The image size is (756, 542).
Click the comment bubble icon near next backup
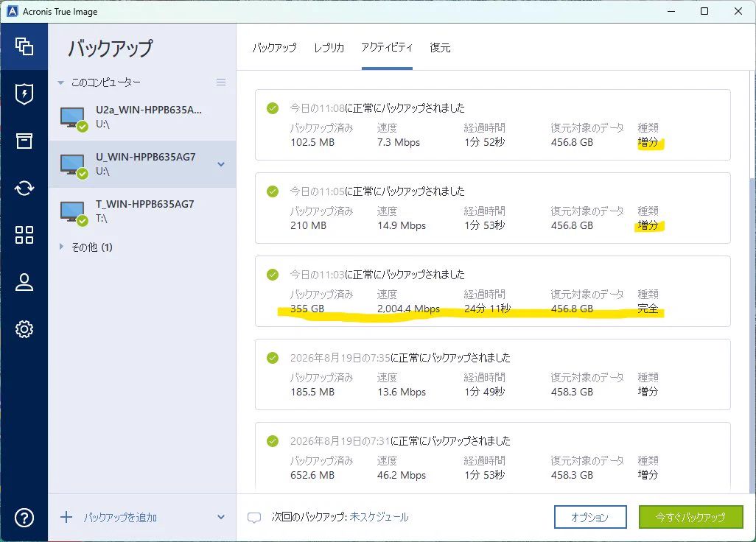click(x=254, y=518)
